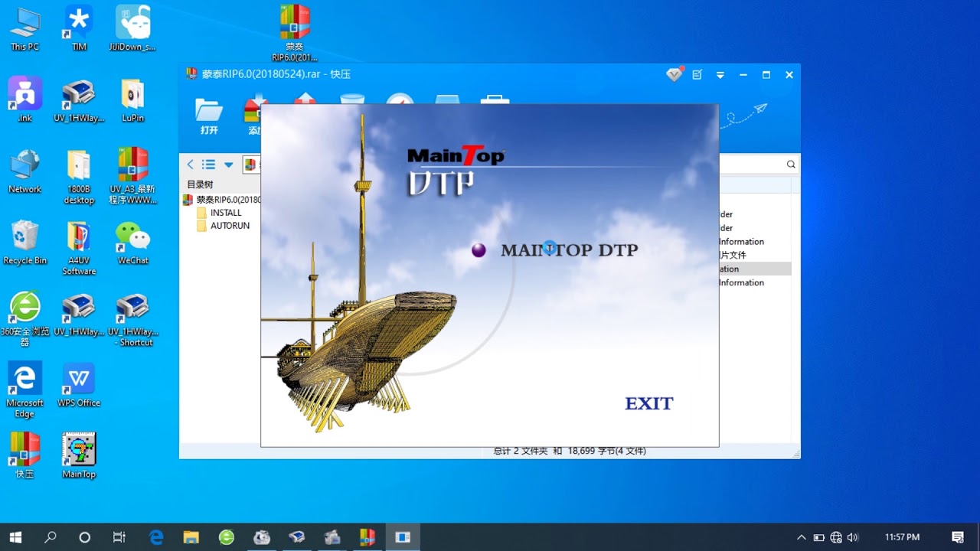Click the search magnifier in 快压 window

791,165
